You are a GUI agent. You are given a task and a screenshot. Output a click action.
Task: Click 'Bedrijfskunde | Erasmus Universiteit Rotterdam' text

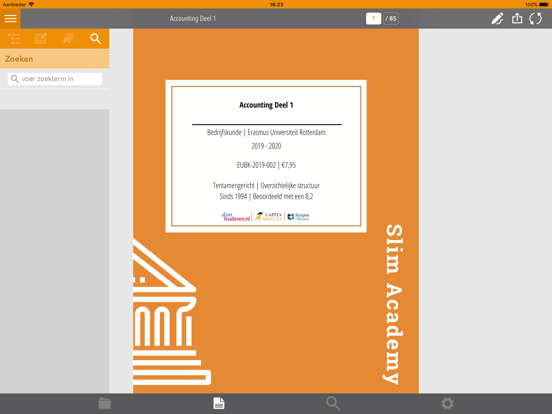click(266, 132)
